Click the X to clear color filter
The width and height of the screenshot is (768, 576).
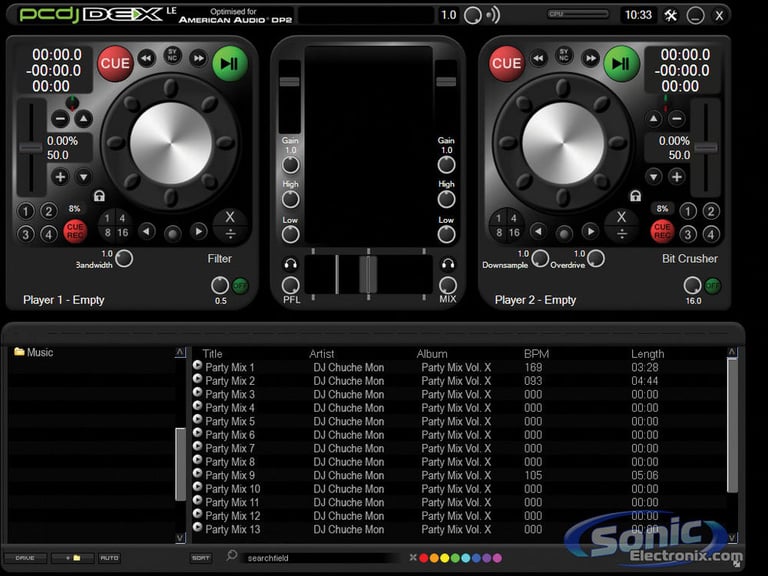click(x=413, y=557)
